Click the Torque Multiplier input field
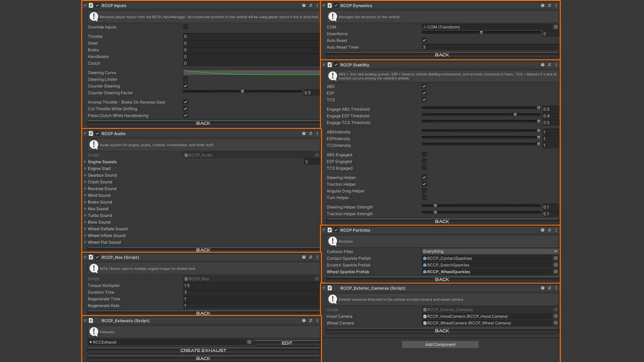Viewport: 644px width, 362px height. [252, 286]
